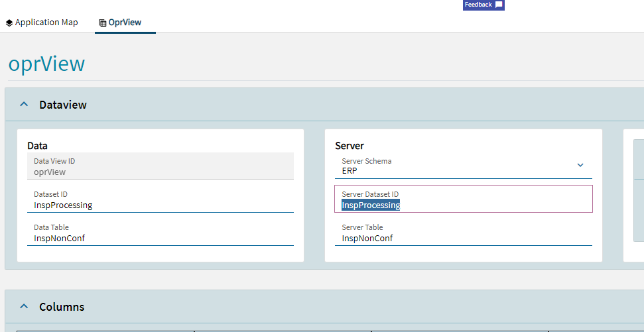Click the Server card heading

point(350,145)
